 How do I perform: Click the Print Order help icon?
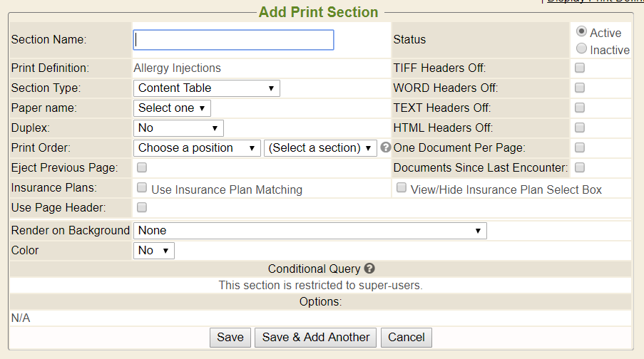point(386,147)
